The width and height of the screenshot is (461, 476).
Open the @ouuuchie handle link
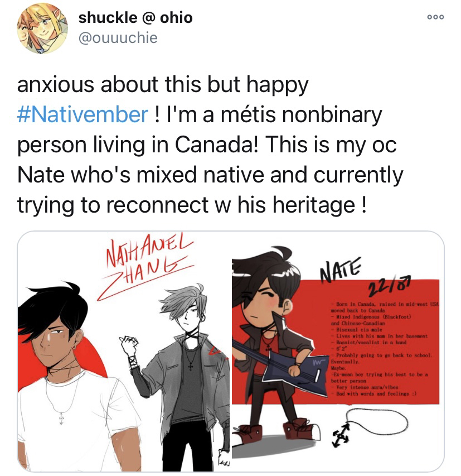tap(118, 38)
